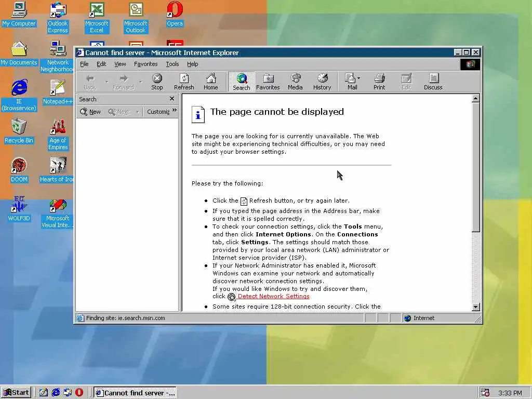This screenshot has width=532, height=399.
Task: Select the IE (Browservice) desktop icon
Action: pos(19,96)
